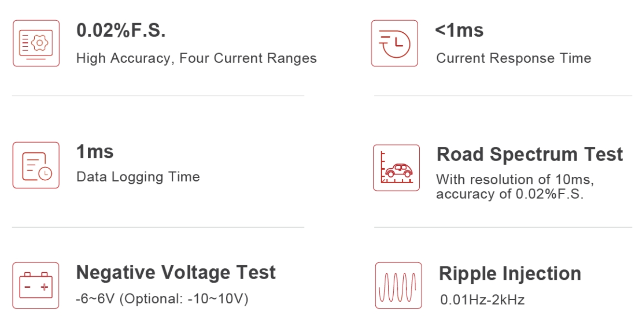Click the negative voltage battery icon
Screen dimensions: 644x320
coord(36,285)
